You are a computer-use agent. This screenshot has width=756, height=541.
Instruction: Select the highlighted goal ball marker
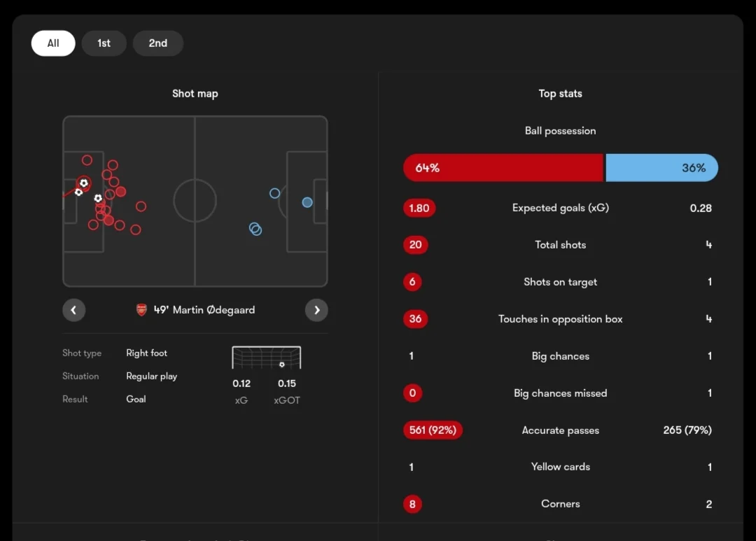click(x=84, y=183)
